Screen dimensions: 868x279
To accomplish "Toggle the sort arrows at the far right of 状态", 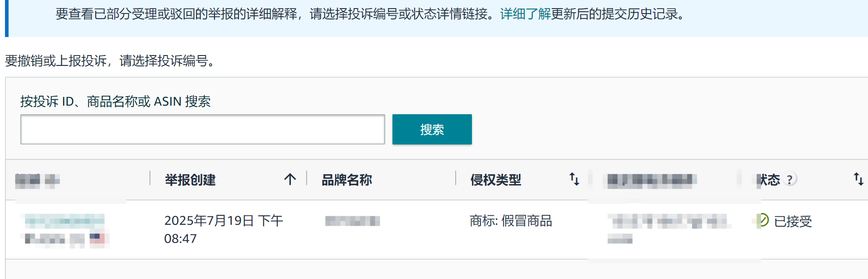I will coord(858,179).
